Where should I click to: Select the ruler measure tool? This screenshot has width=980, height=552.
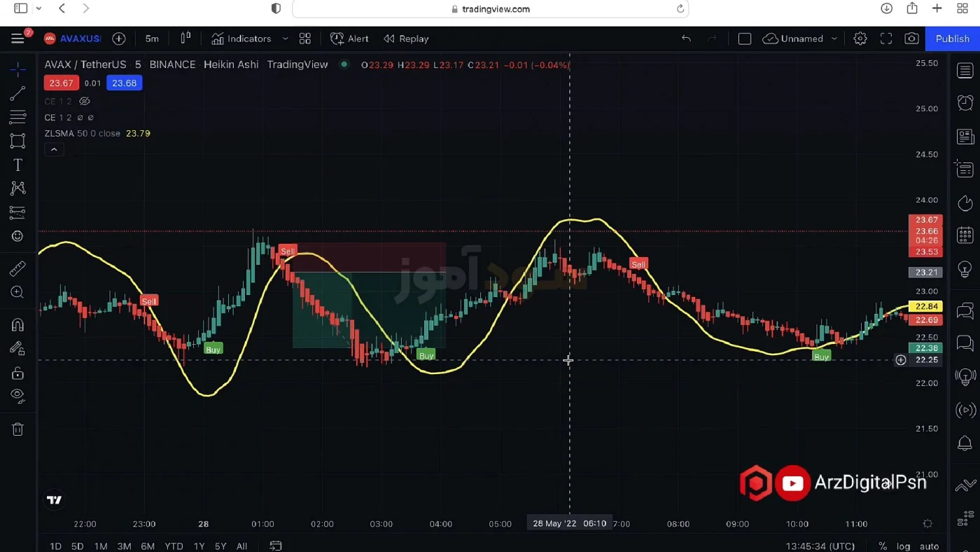click(18, 268)
